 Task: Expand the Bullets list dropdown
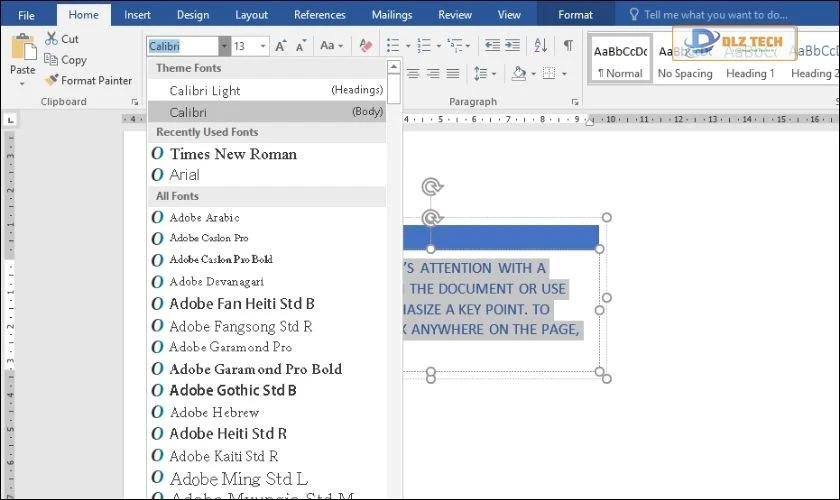pos(406,46)
